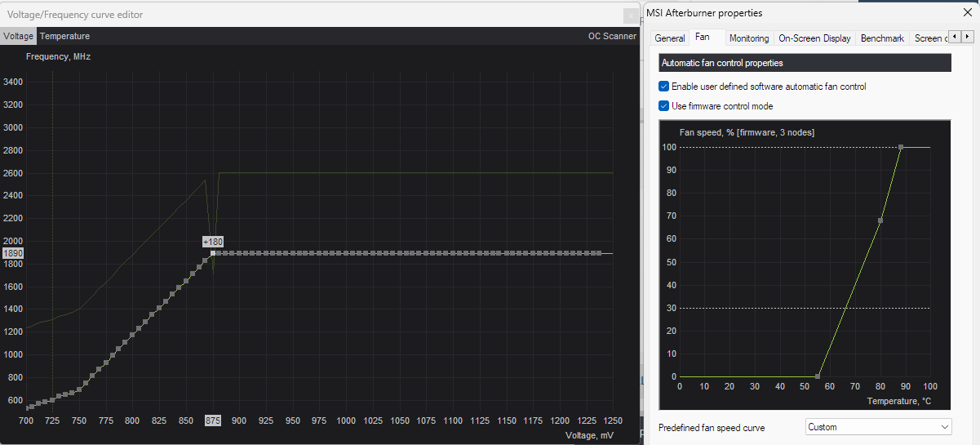Screen dimensions: 980x445
Task: Select the Fan tab
Action: coord(703,38)
